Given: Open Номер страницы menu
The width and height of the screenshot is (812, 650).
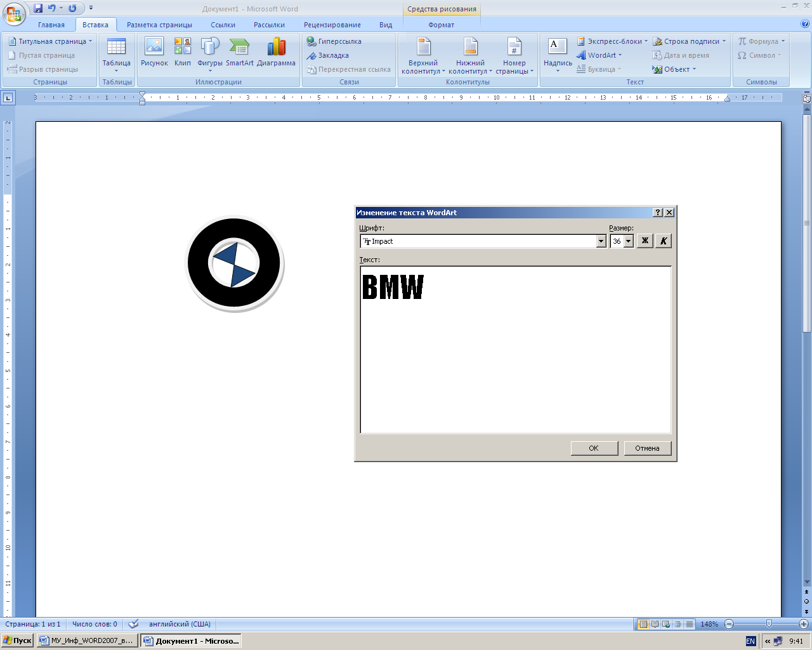Looking at the screenshot, I should 514,55.
